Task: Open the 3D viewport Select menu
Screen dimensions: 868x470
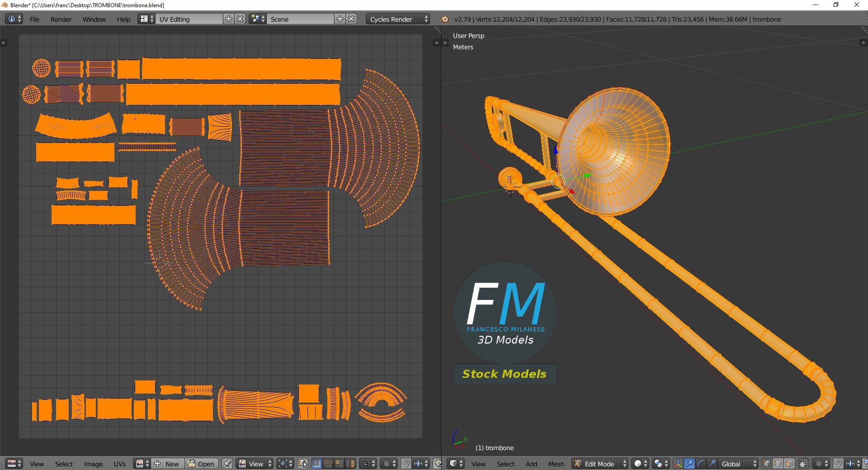Action: 505,464
